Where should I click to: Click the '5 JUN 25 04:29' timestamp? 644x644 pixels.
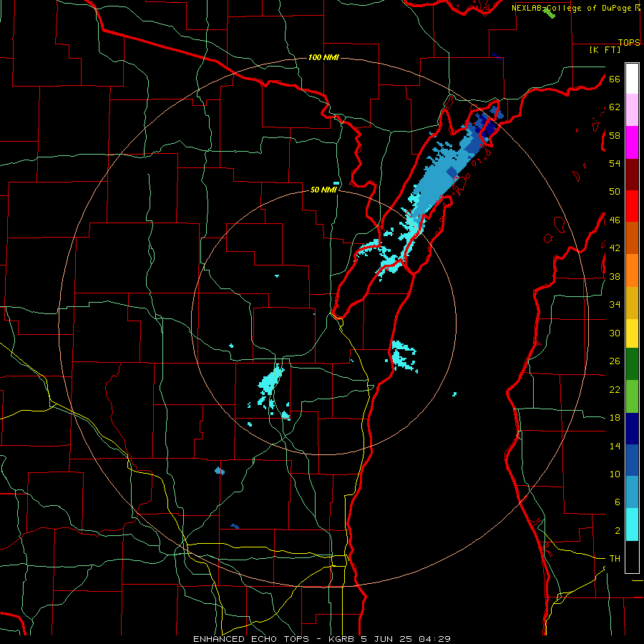[406, 639]
